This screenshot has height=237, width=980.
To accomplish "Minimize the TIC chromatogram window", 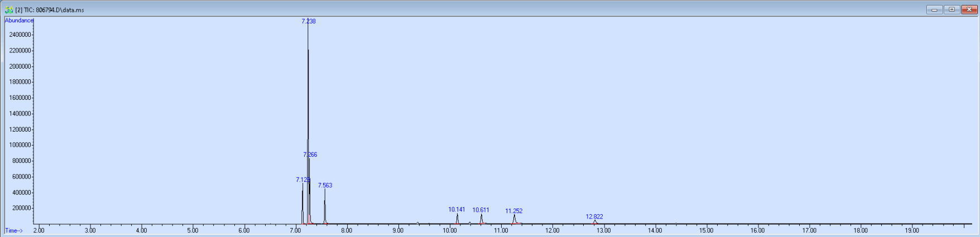I will click(x=934, y=9).
